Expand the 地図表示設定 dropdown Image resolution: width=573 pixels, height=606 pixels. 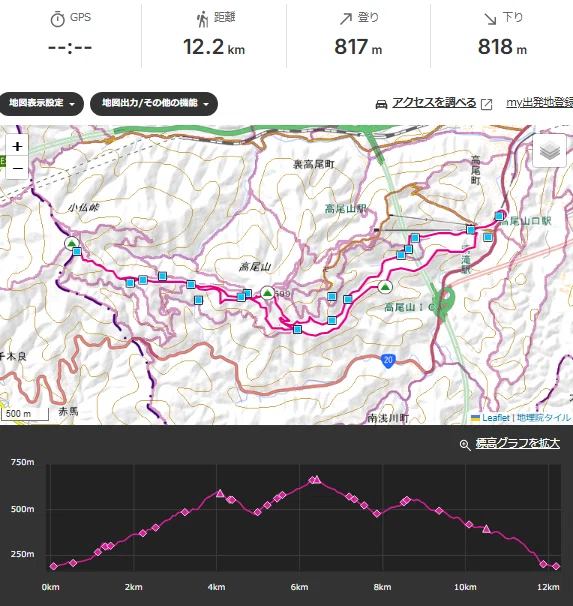pyautogui.click(x=41, y=104)
